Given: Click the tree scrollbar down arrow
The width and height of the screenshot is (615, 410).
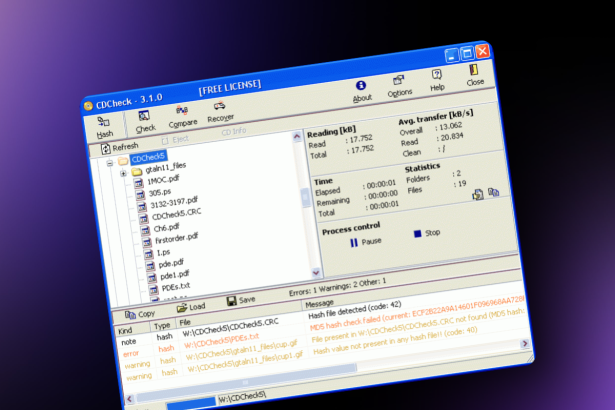Looking at the screenshot, I should (316, 272).
